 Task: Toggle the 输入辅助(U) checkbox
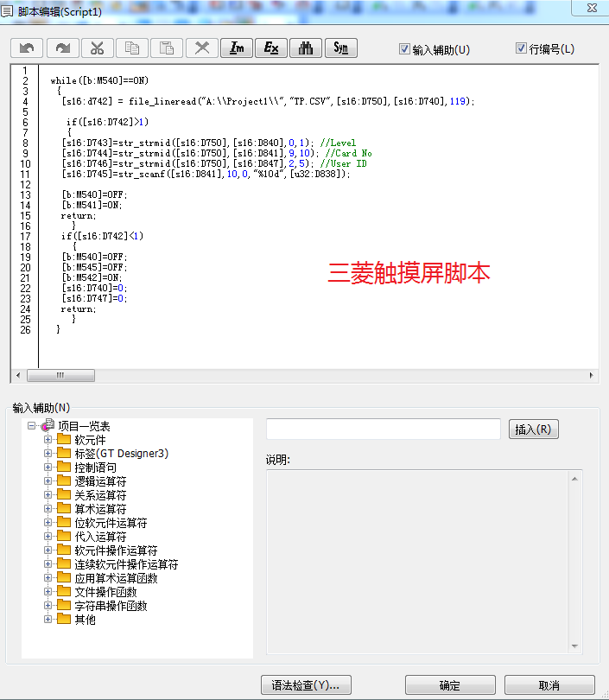pyautogui.click(x=404, y=49)
